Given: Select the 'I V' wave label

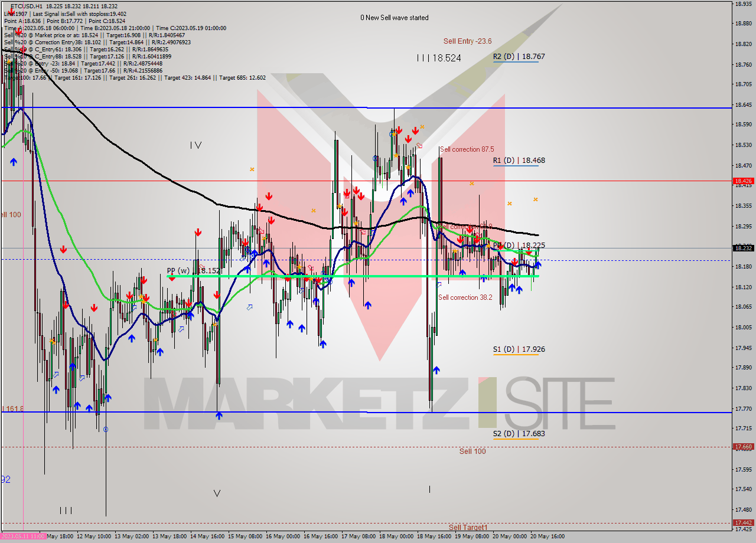Looking at the screenshot, I should 196,145.
